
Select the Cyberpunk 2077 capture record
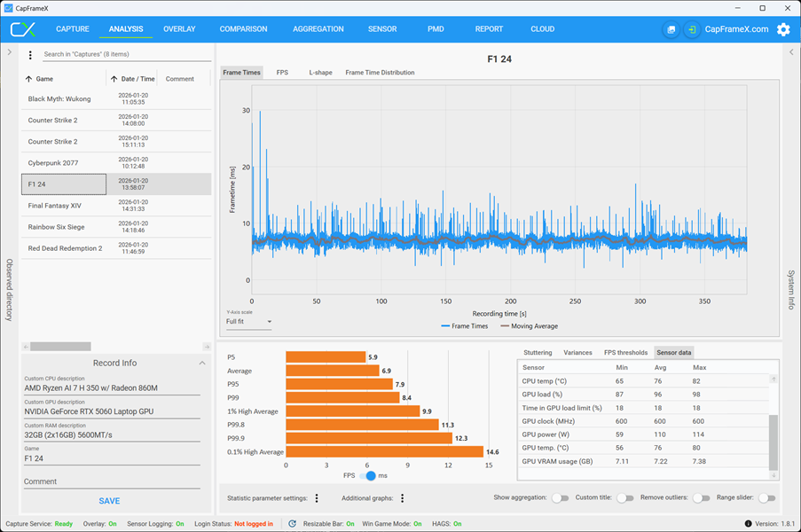pyautogui.click(x=116, y=163)
